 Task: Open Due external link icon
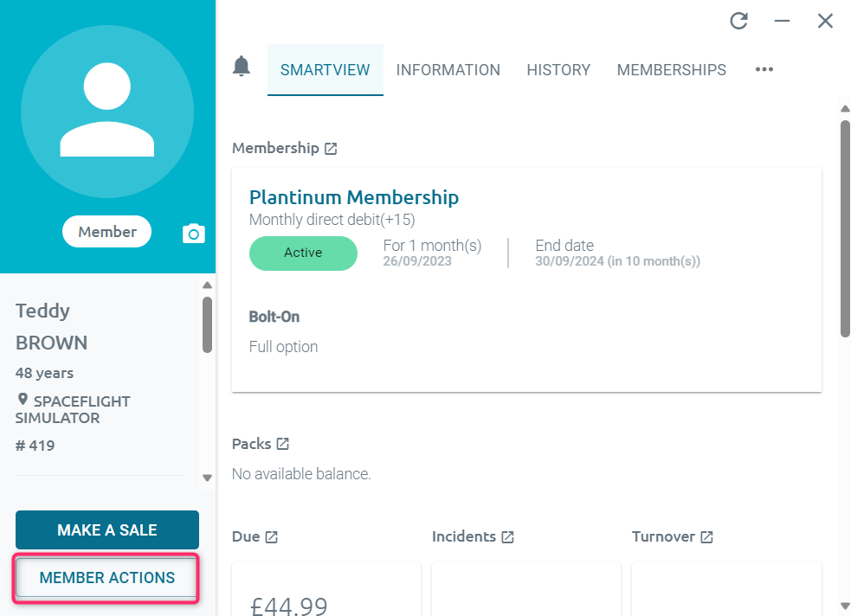pyautogui.click(x=271, y=536)
